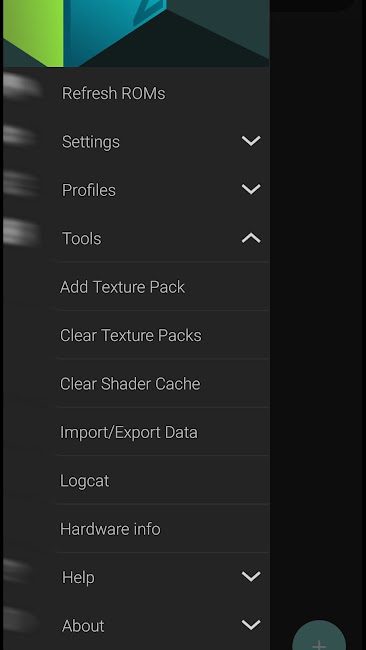The width and height of the screenshot is (366, 650).
Task: Open Hardware info
Action: [x=163, y=529]
